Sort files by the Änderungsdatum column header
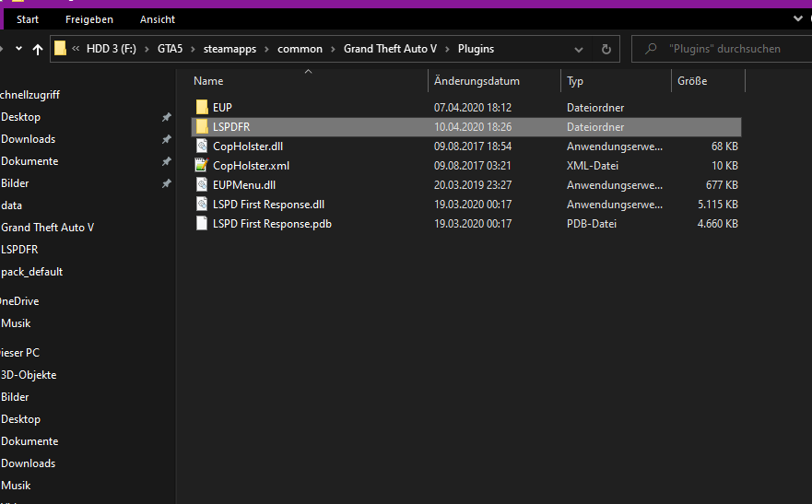812x504 pixels. coord(477,81)
